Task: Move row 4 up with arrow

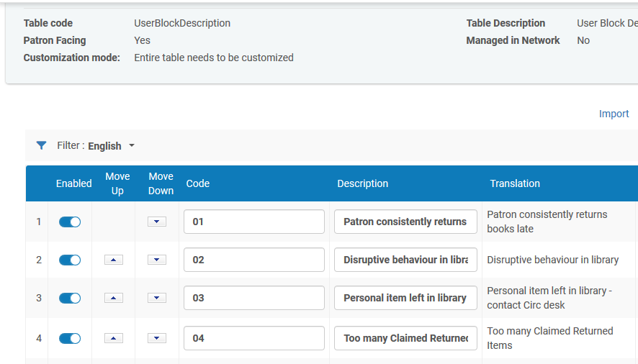Action: pos(114,338)
